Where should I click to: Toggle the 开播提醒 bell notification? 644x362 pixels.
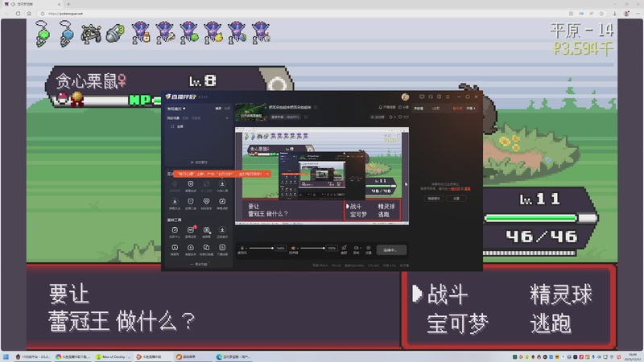[387, 108]
